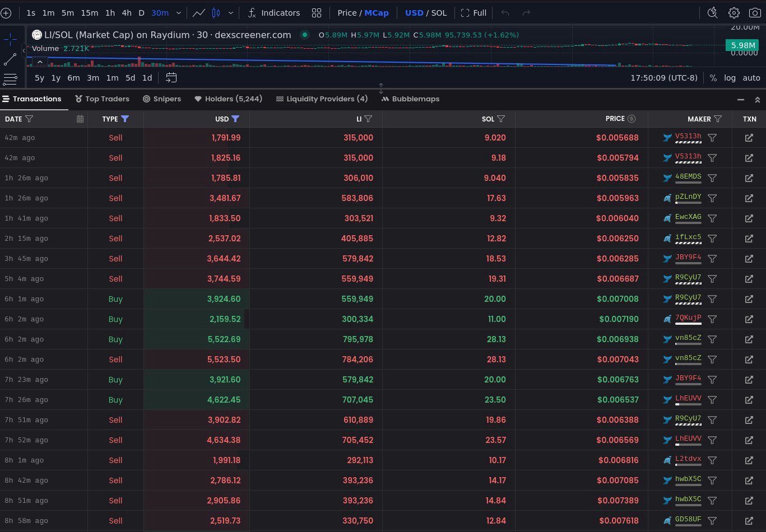Viewport: 766px width, 532px height.
Task: Open transaction link for pZLnDY row
Action: (749, 198)
